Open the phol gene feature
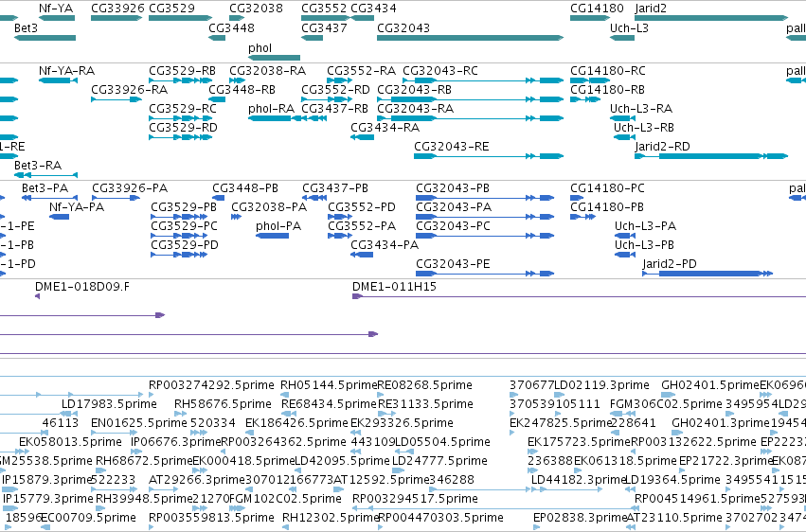The height and width of the screenshot is (532, 806). [274, 58]
